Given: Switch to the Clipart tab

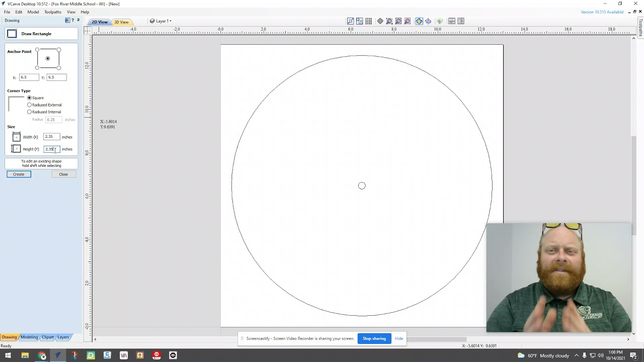Looking at the screenshot, I should (x=48, y=337).
